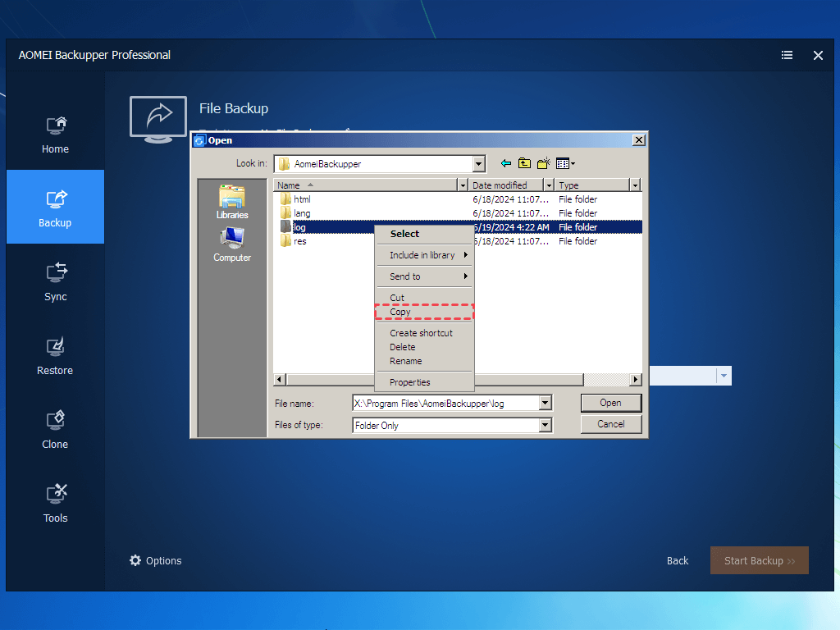This screenshot has width=840, height=630.
Task: Sort by Name column header
Action: [x=365, y=185]
